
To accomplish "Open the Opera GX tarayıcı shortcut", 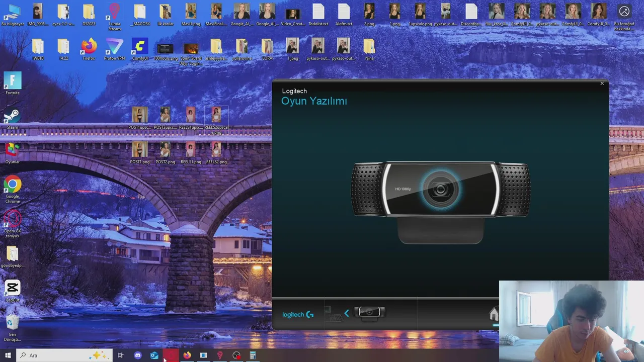I will click(13, 224).
